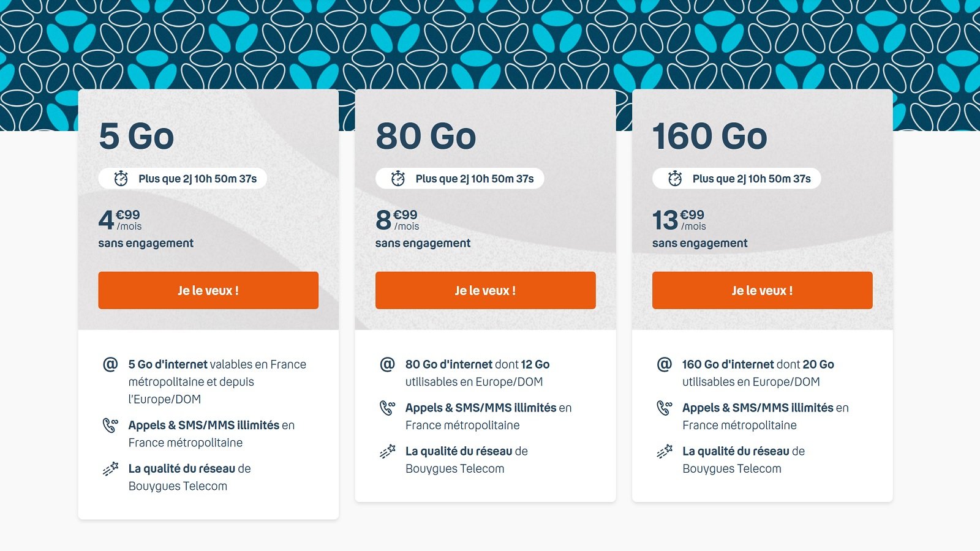Click the phone calls icon on the 5 Go card

110,424
